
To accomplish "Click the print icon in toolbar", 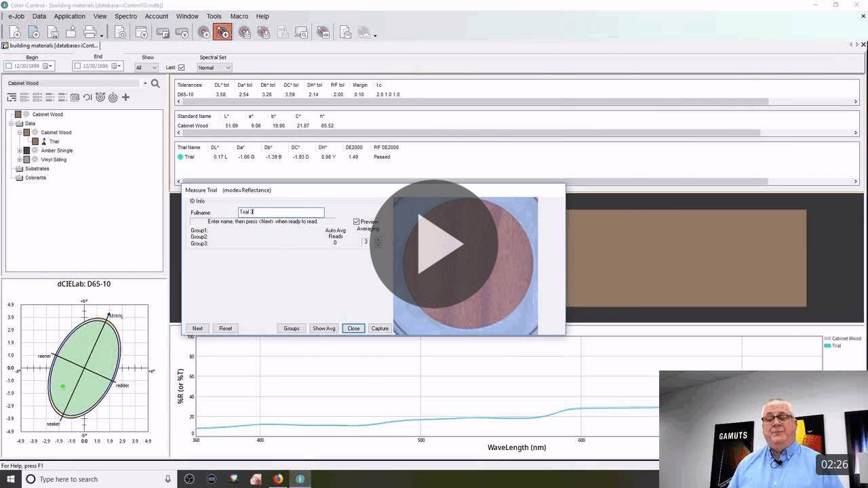I will (x=90, y=32).
